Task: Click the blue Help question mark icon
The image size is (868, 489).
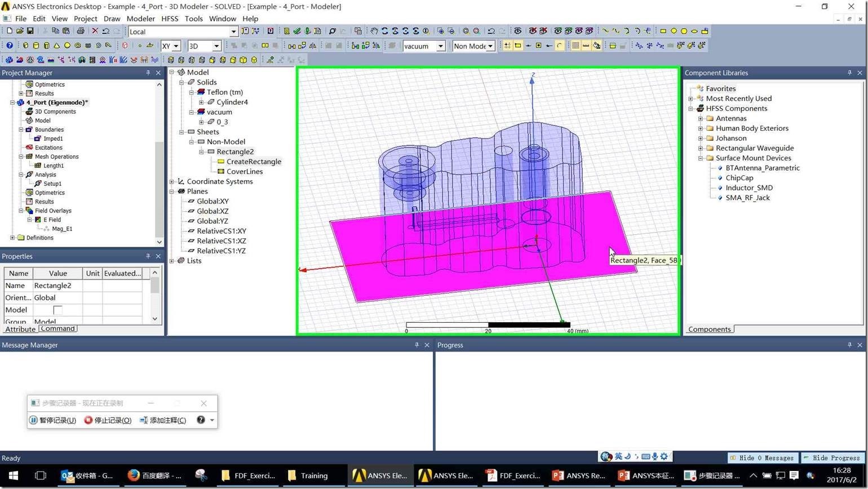Action: pos(9,46)
